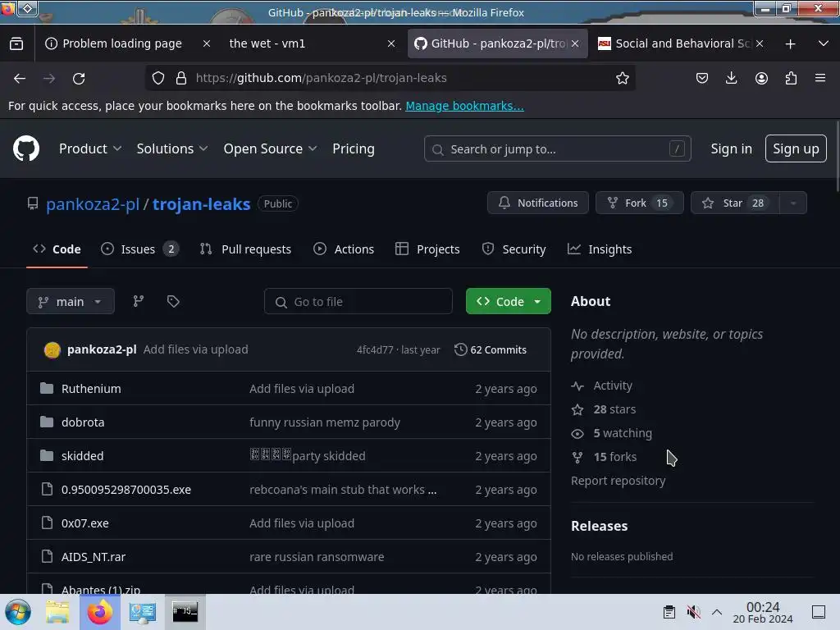
Task: Click the Sign up button
Action: tap(796, 148)
